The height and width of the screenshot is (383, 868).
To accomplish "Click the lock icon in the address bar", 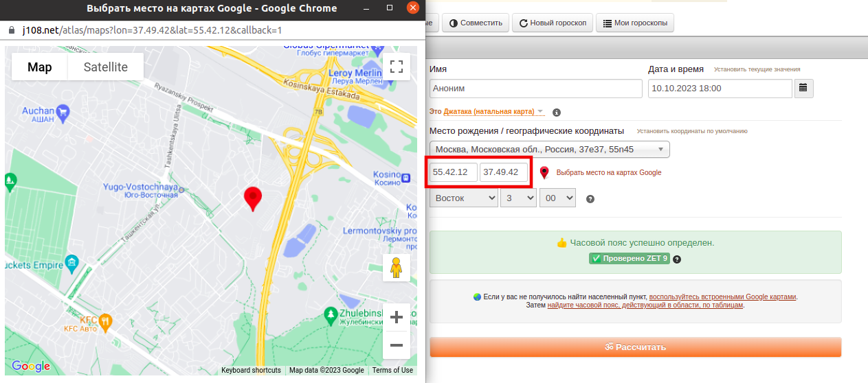I will click(11, 31).
